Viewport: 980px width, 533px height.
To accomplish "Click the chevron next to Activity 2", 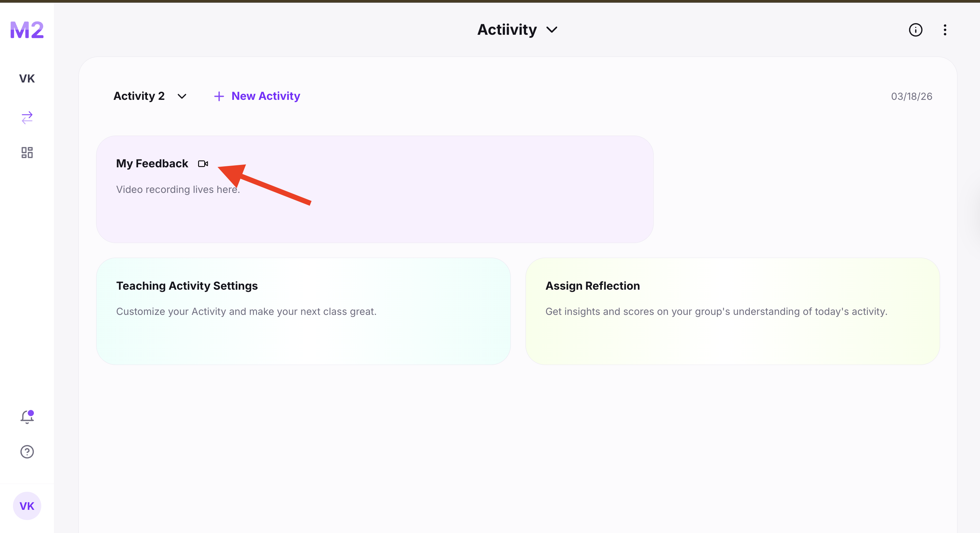I will [x=182, y=96].
